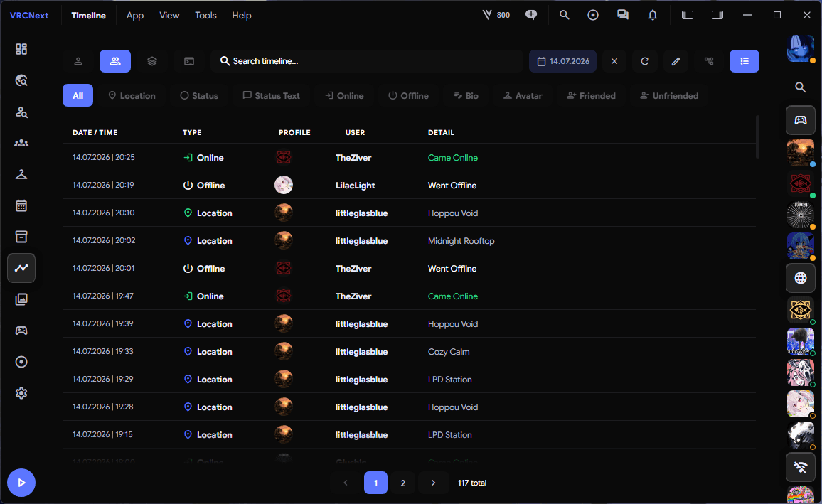822x504 pixels.
Task: Open the calendar icon in the sidebar
Action: point(21,205)
